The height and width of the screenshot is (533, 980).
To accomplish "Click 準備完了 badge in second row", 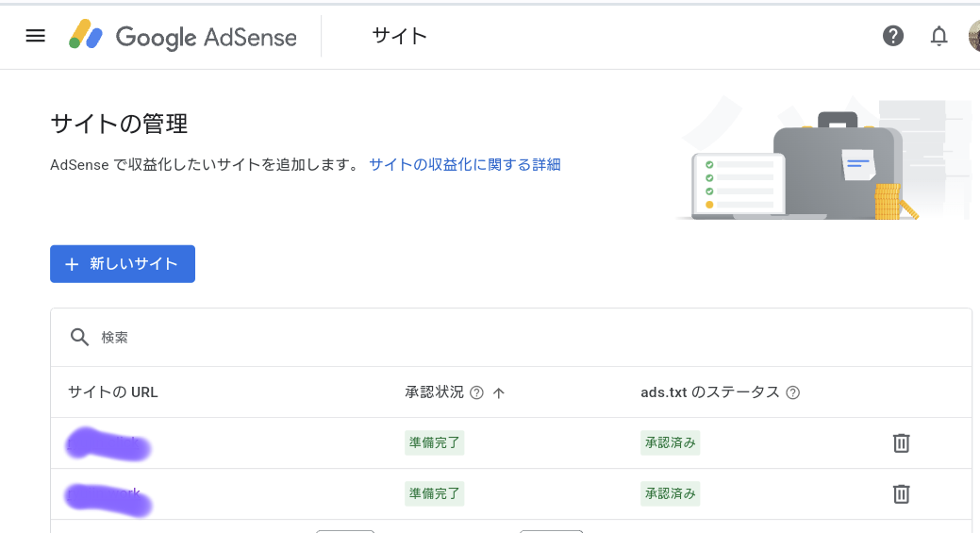I will [435, 493].
